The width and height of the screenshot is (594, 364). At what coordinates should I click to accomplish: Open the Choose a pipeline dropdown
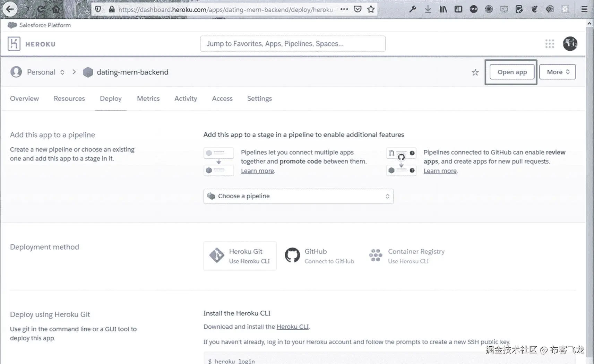click(x=298, y=196)
